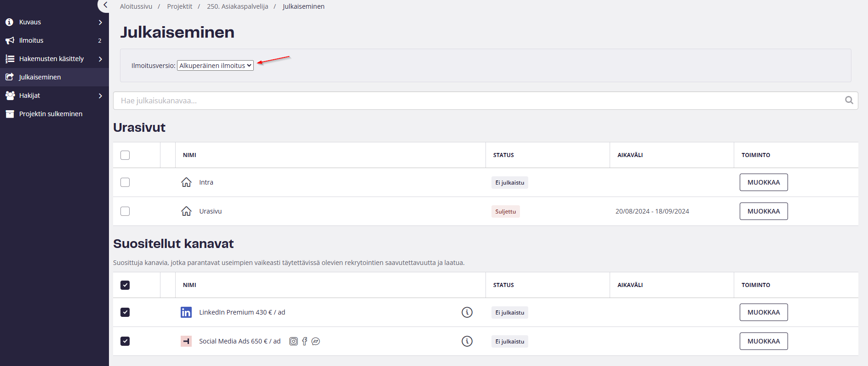Click the Ei julkaistu badge for Intra
This screenshot has height=366, width=868.
tap(509, 183)
